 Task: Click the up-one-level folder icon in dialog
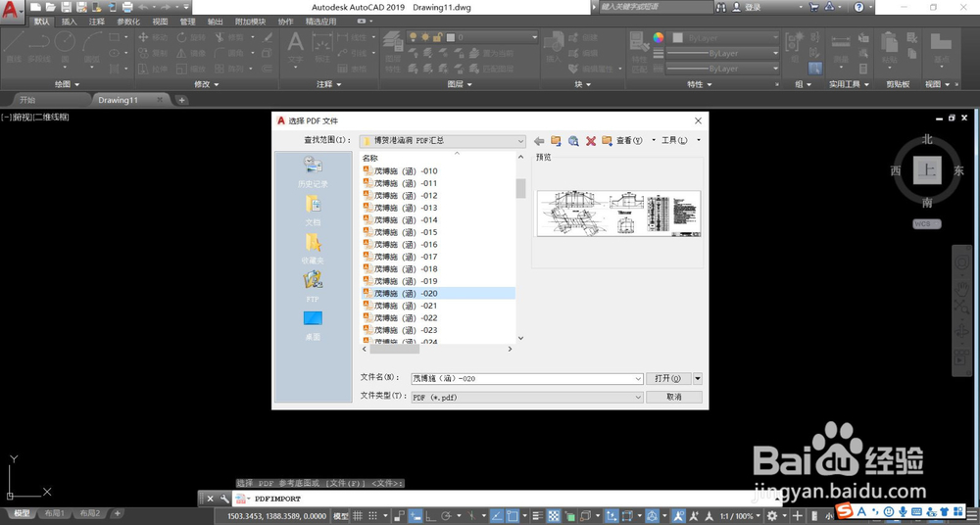[556, 141]
